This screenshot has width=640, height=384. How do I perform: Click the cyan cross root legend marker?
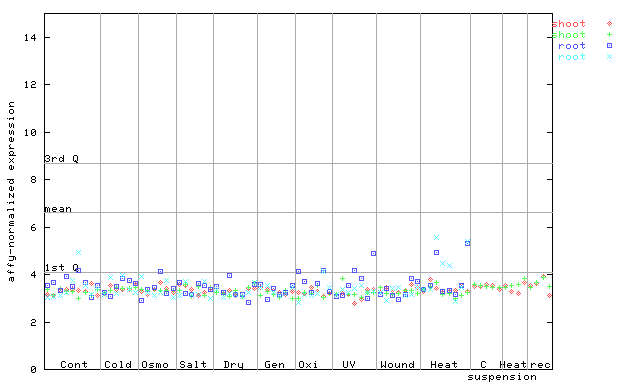[x=609, y=57]
